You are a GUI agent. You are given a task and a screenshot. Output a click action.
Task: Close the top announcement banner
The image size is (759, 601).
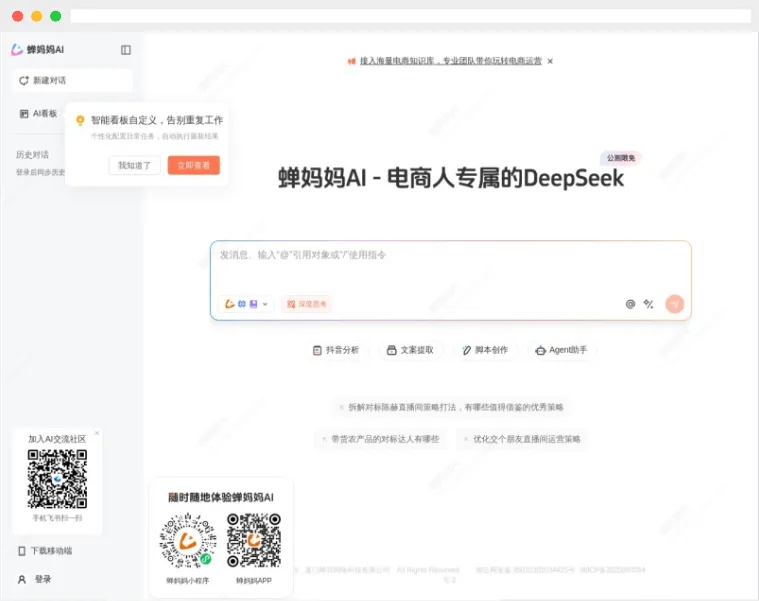pos(550,61)
